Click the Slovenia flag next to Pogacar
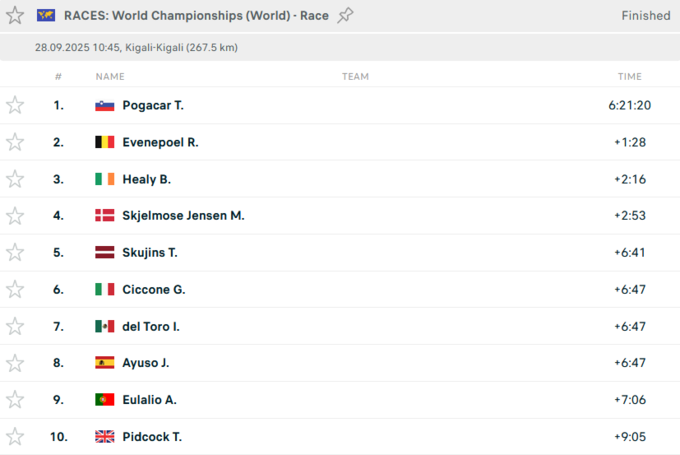 tap(104, 105)
